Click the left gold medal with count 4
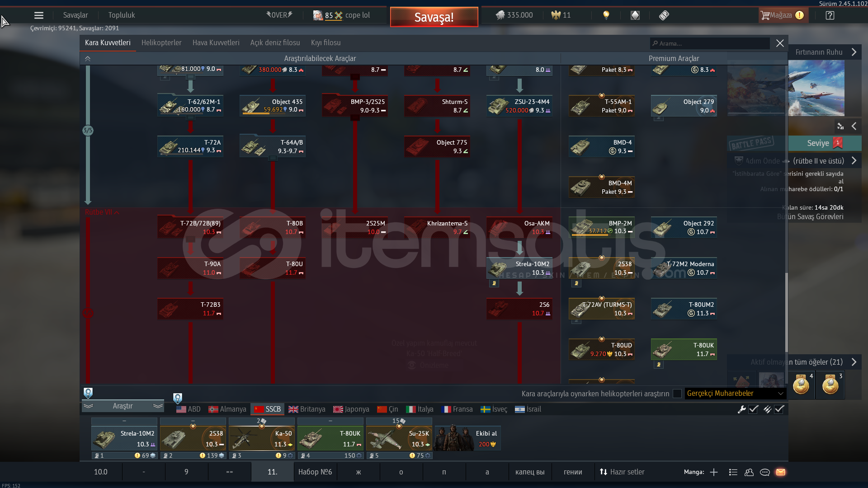This screenshot has width=868, height=488. pos(801,385)
